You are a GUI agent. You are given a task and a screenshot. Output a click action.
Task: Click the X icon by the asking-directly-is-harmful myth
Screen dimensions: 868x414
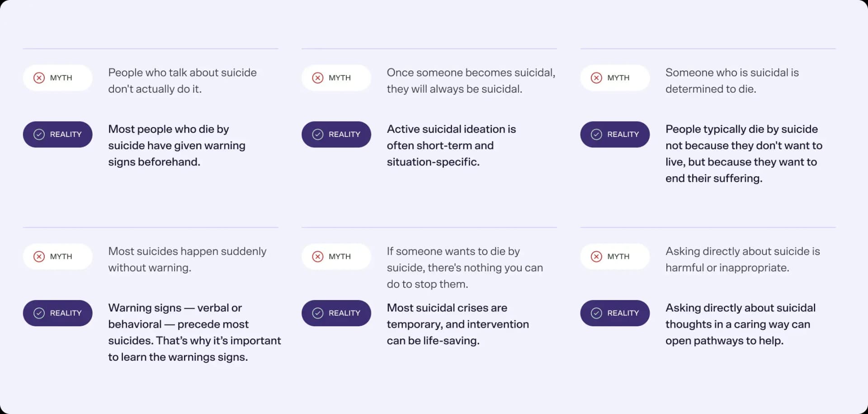coord(596,257)
